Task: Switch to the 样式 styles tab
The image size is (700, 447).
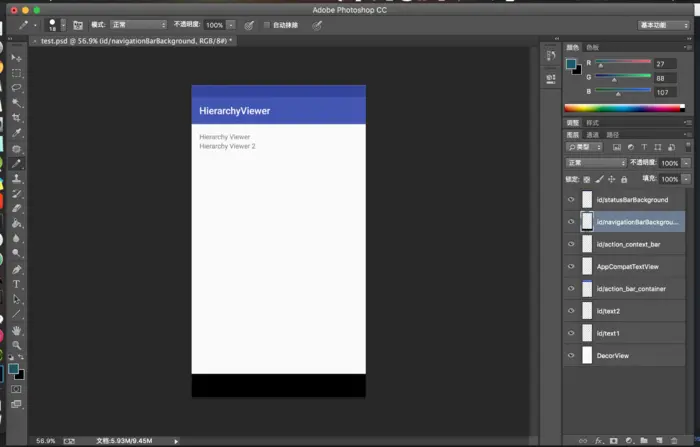Action: point(592,123)
